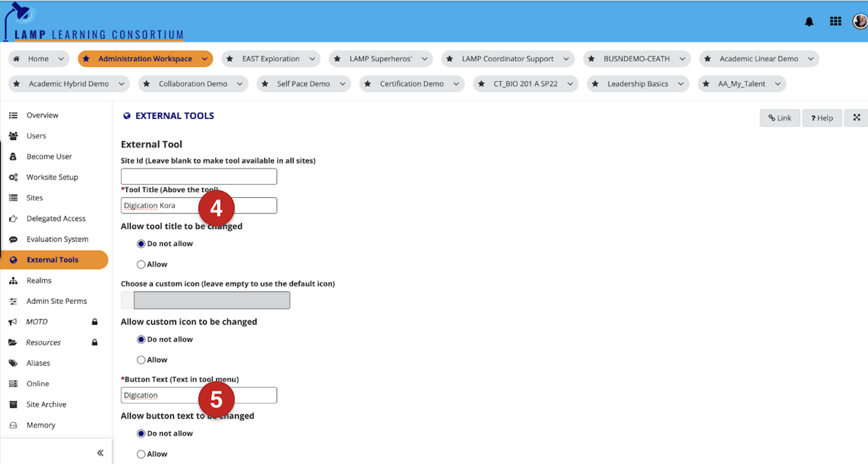Select Do not allow for custom icon change
Screen dimensions: 868x474
coord(141,340)
